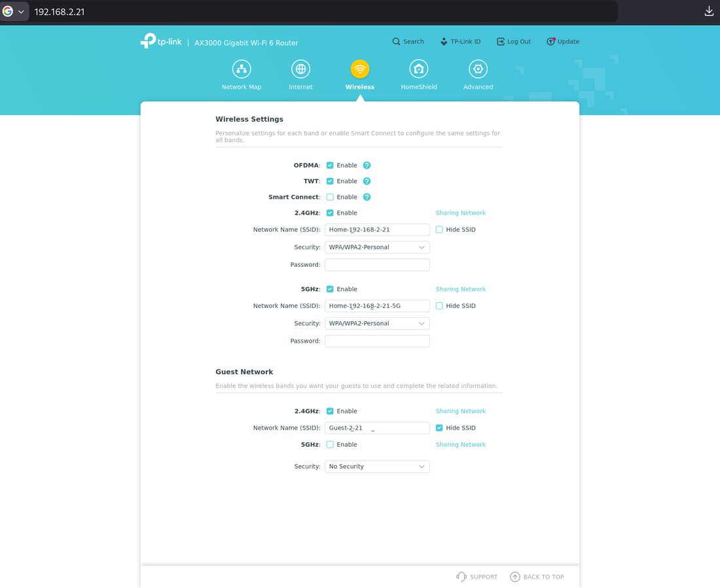Viewport: 720px width, 588px height.
Task: Click the Google site icon in address bar
Action: click(8, 12)
